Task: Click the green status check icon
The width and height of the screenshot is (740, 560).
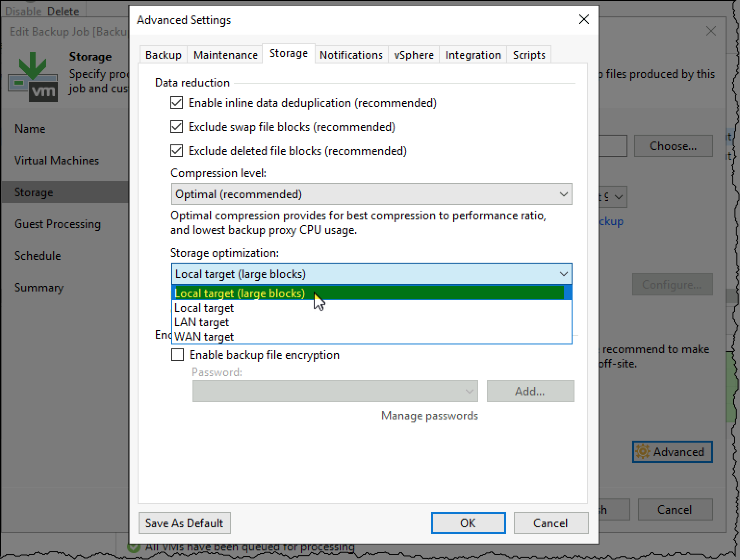Action: 133,548
